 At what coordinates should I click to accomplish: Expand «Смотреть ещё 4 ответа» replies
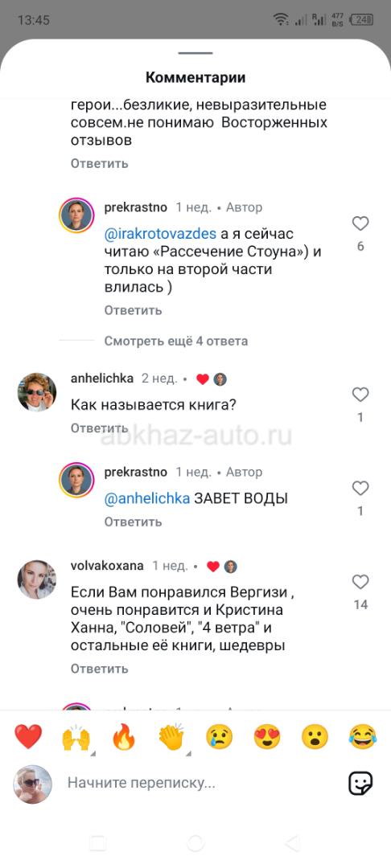coord(176,341)
